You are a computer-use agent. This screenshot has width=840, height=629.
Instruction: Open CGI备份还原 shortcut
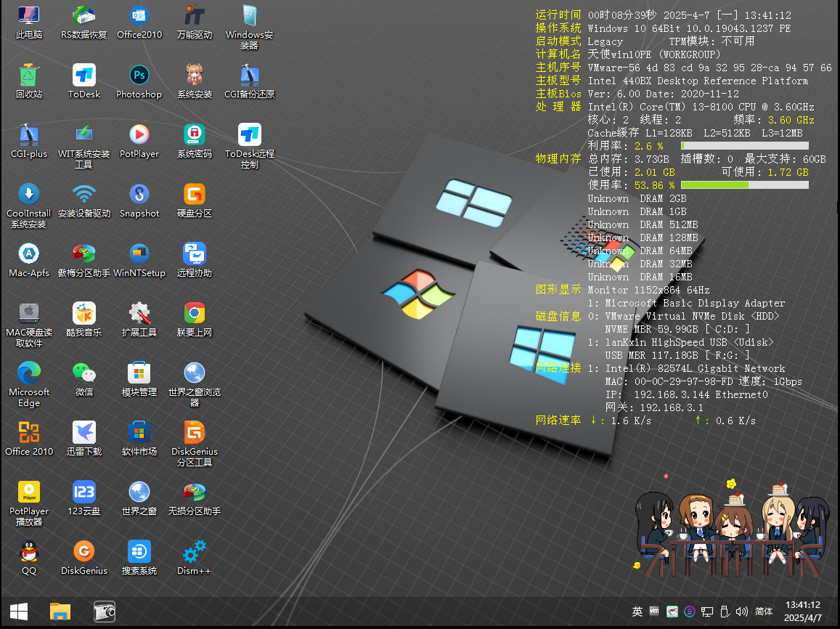click(250, 82)
